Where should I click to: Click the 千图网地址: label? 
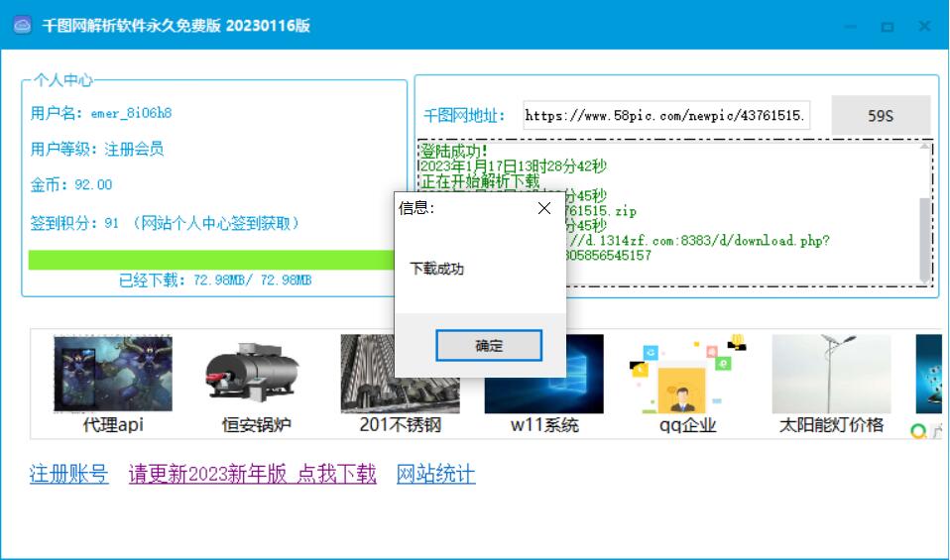[x=463, y=116]
